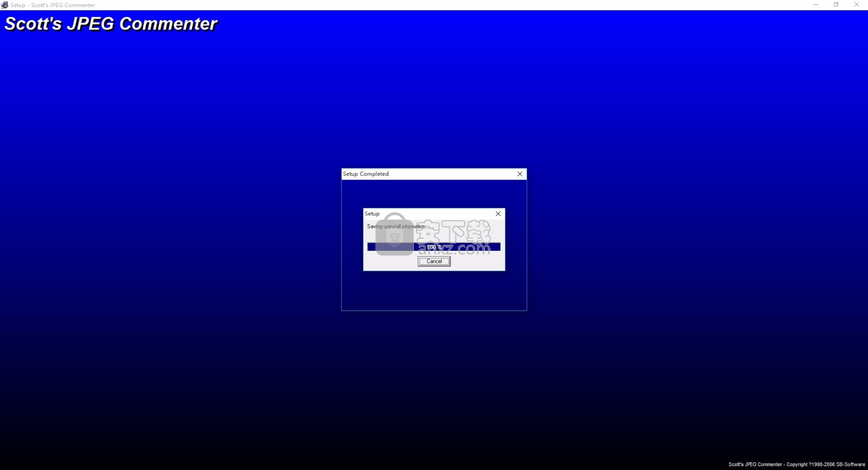The image size is (868, 470).
Task: Click the 'Setup Completed' title bar text
Action: click(366, 174)
